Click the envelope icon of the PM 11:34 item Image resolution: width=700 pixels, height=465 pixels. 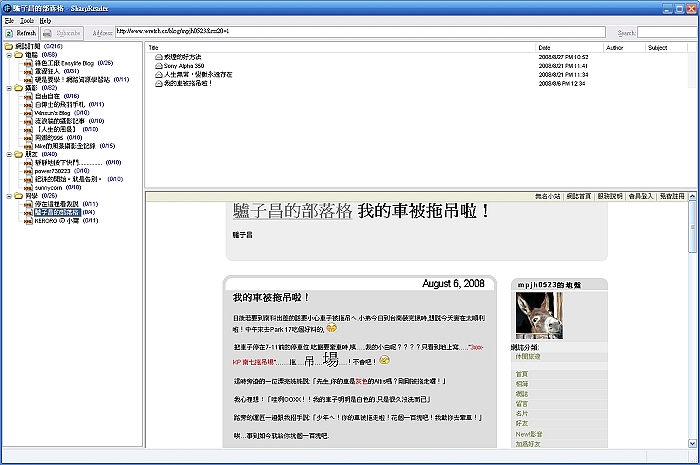tap(158, 75)
